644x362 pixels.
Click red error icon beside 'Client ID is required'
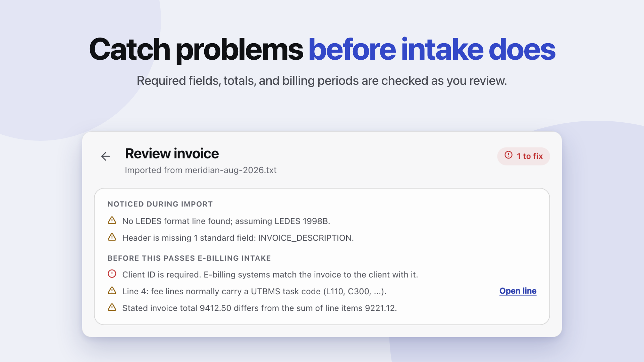(112, 274)
